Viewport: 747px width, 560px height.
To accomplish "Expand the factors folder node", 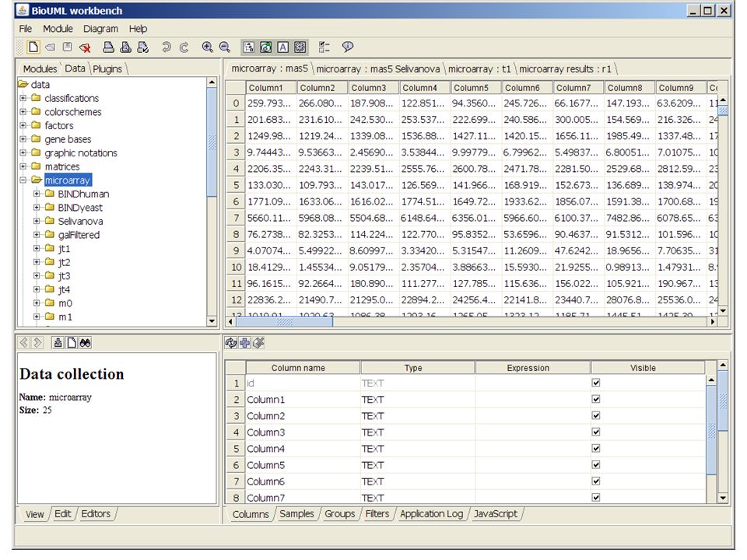I will 23,125.
